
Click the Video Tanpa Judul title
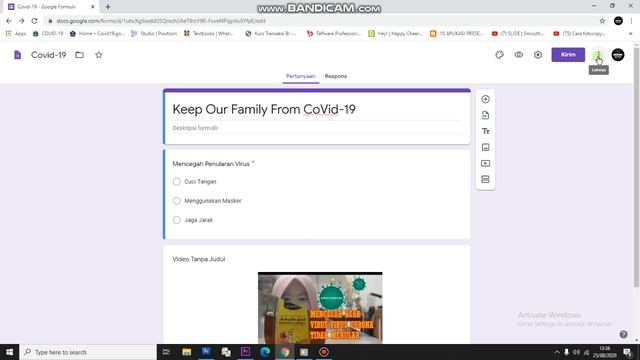(198, 259)
